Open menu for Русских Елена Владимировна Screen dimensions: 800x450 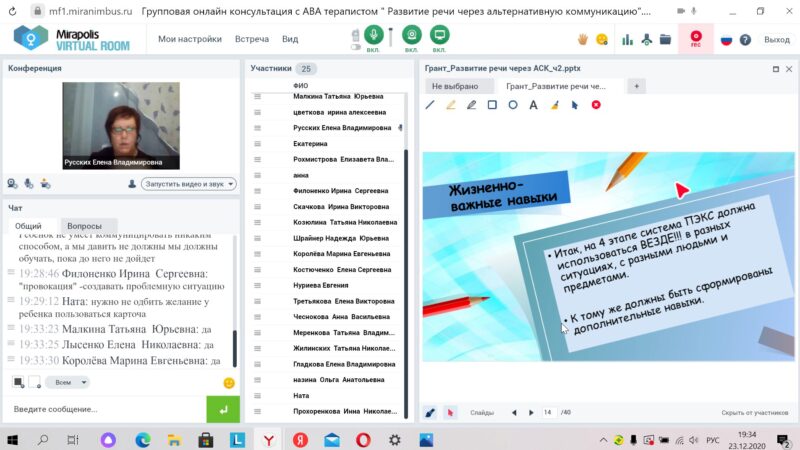(257, 128)
